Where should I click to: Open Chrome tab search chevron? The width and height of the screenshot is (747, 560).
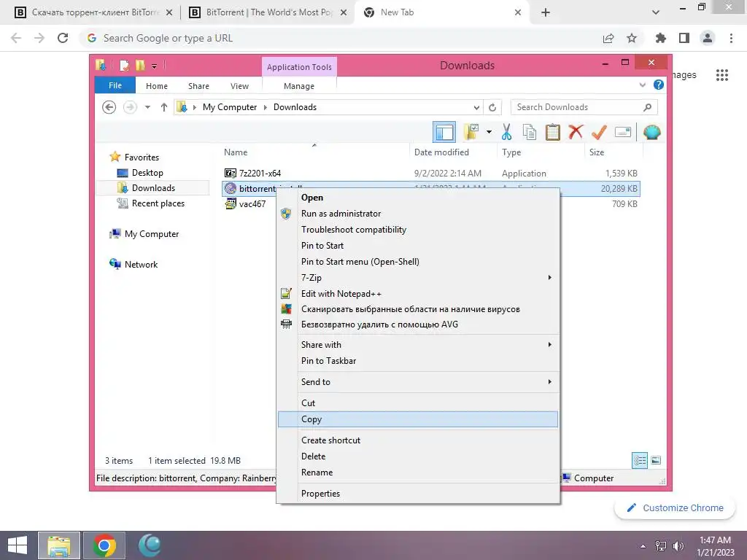(656, 12)
